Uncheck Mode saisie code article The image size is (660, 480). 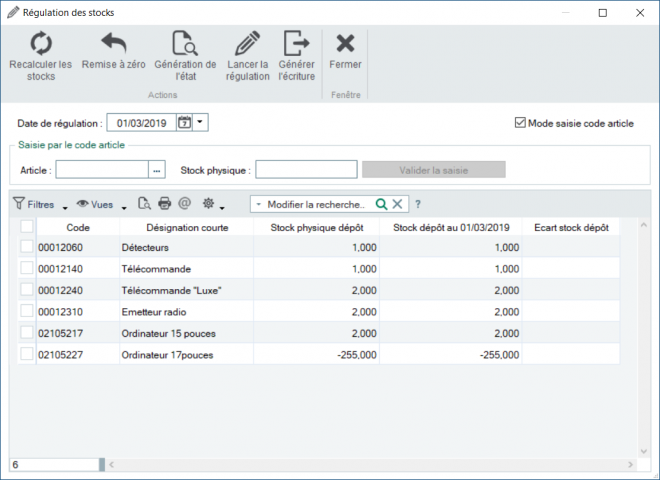pos(520,123)
